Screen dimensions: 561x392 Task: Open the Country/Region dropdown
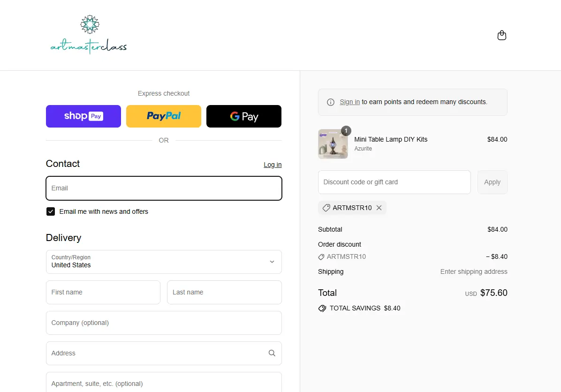pyautogui.click(x=164, y=262)
